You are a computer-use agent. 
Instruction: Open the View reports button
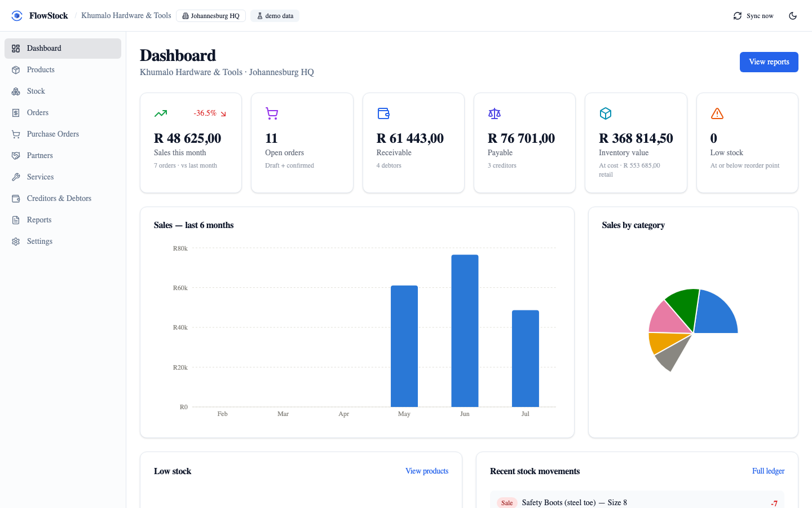pyautogui.click(x=769, y=62)
